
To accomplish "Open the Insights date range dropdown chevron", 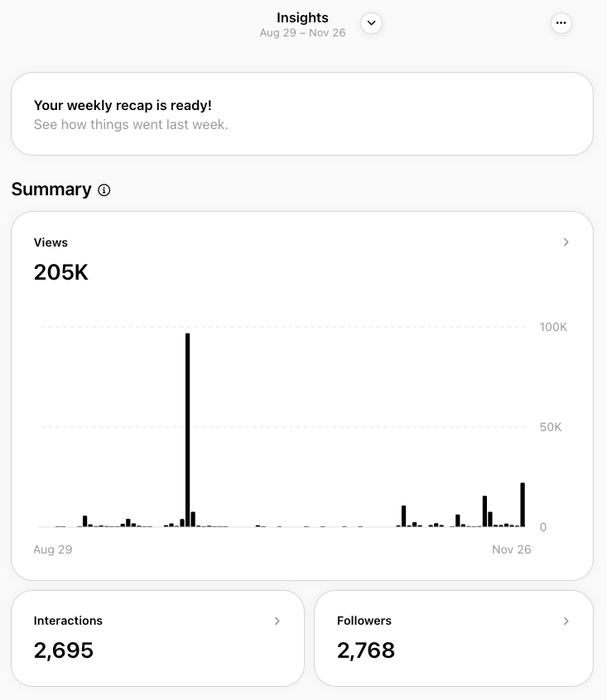I will pos(372,23).
